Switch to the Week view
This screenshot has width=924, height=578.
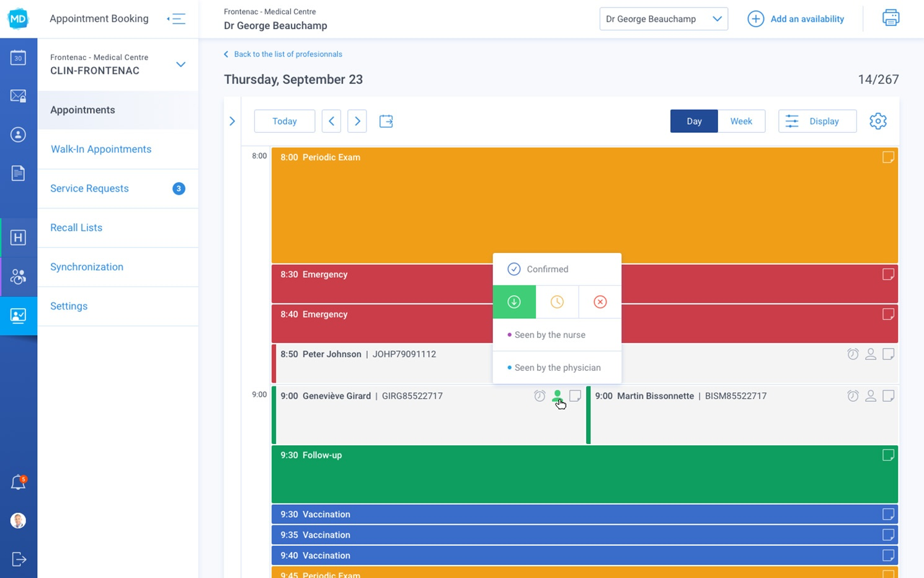pos(741,121)
